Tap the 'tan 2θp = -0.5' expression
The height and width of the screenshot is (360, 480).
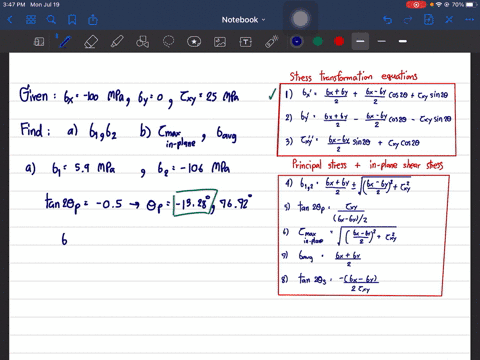tap(84, 203)
